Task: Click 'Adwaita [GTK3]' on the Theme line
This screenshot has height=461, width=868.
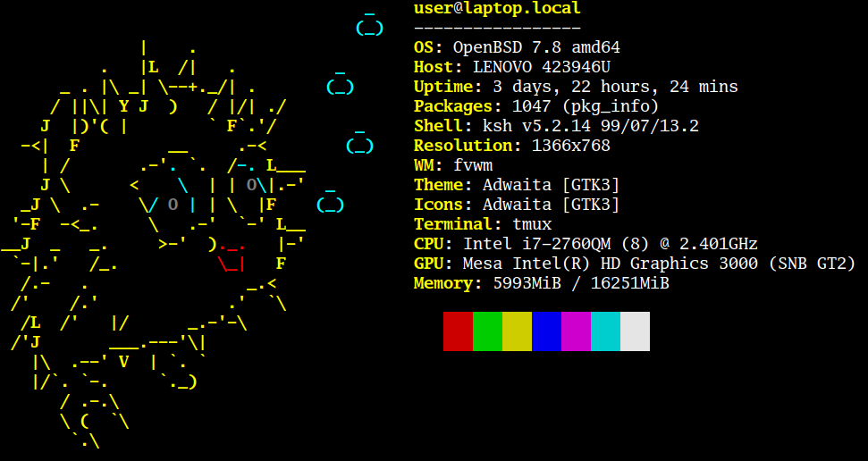Action: click(x=551, y=185)
